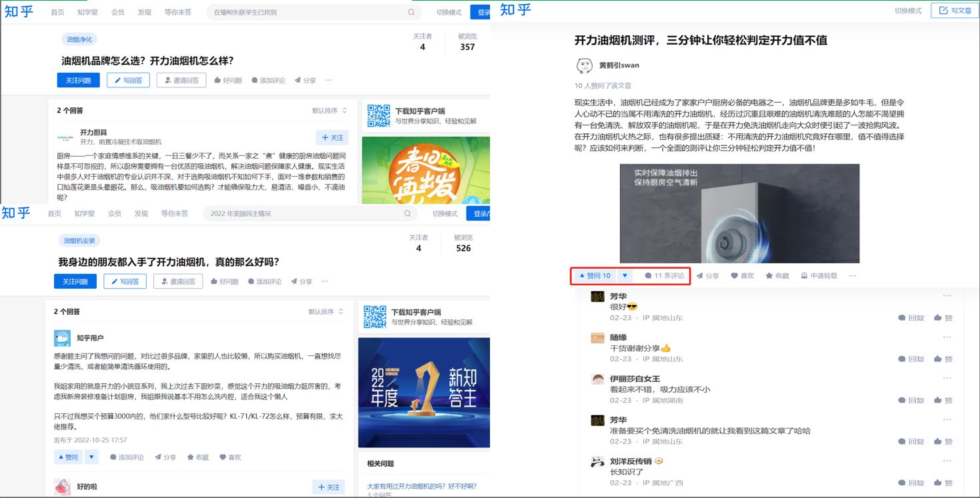Expand 默认排序 on the 油烟机品牌怎么选 page
This screenshot has width=980, height=498.
pos(329,111)
